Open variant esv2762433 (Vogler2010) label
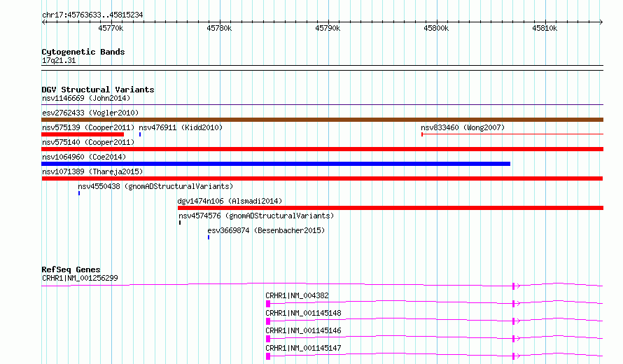 (x=90, y=113)
